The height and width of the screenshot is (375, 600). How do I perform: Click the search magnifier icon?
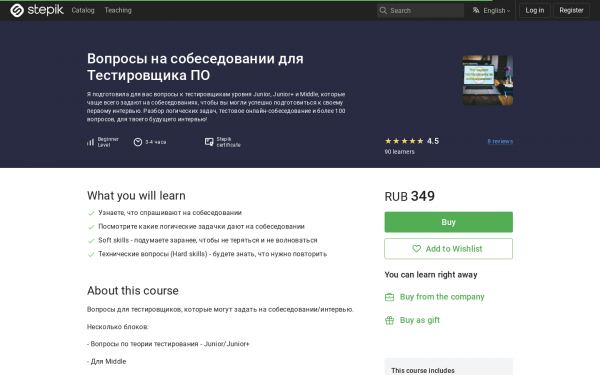(x=383, y=10)
